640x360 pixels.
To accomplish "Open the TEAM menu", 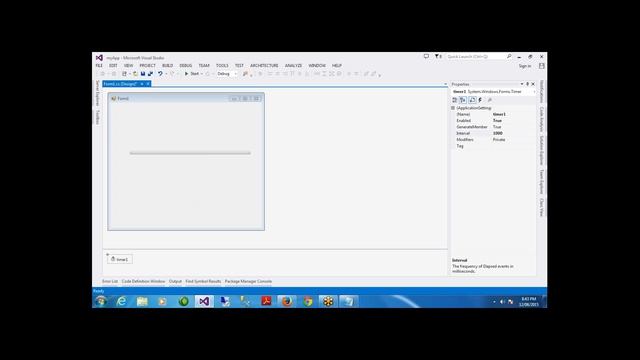I will click(204, 66).
